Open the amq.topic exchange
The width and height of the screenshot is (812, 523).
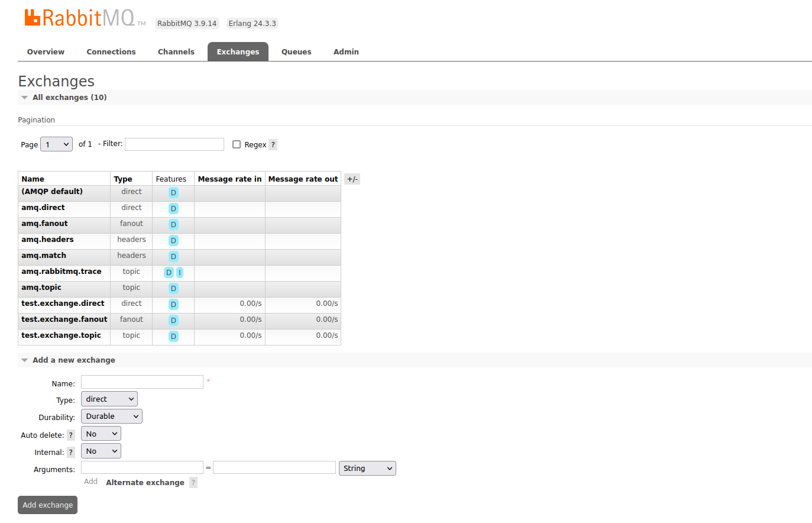coord(41,288)
